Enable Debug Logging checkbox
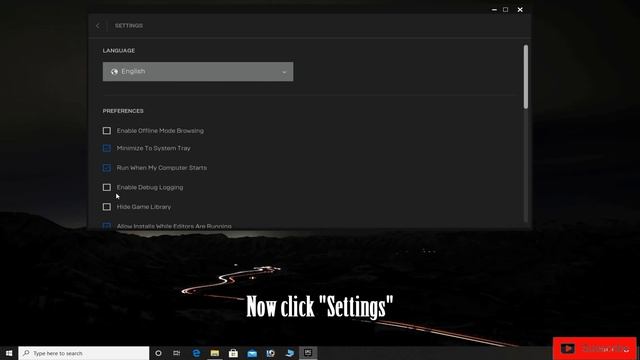The height and width of the screenshot is (360, 640). (107, 187)
